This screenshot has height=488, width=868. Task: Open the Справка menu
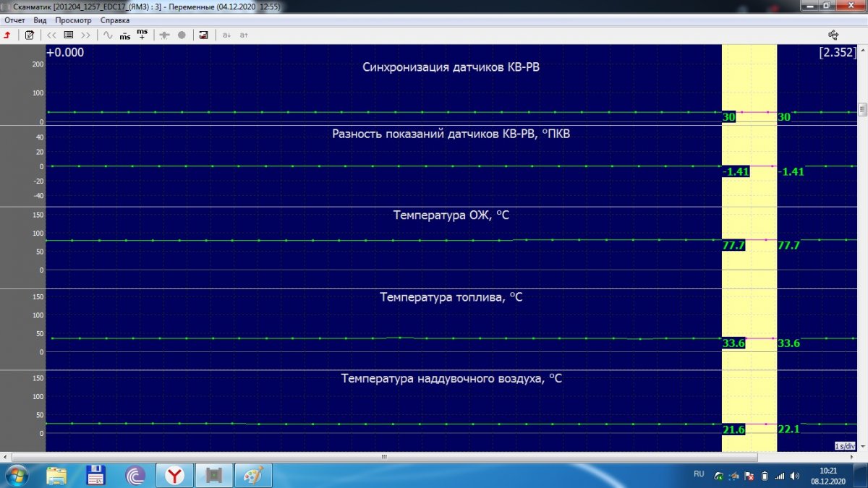pyautogui.click(x=115, y=20)
